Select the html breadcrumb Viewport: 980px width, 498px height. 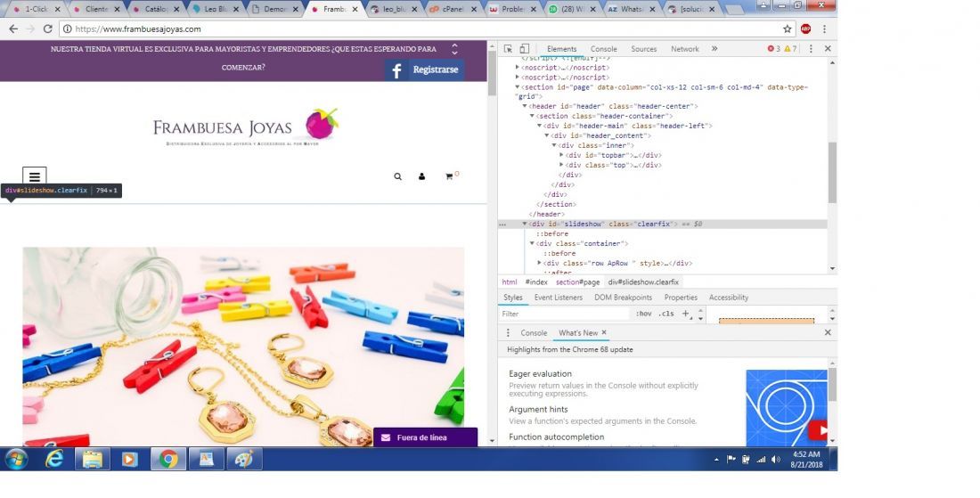[510, 282]
